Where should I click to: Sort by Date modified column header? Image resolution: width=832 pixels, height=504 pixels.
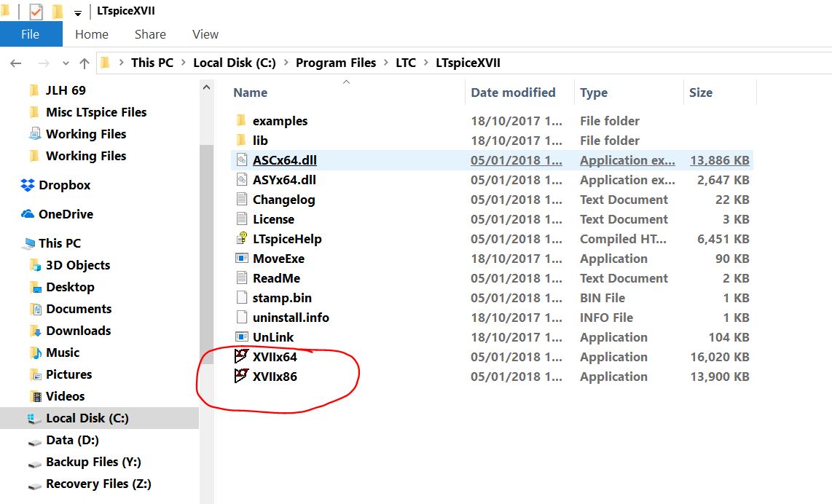[x=513, y=92]
